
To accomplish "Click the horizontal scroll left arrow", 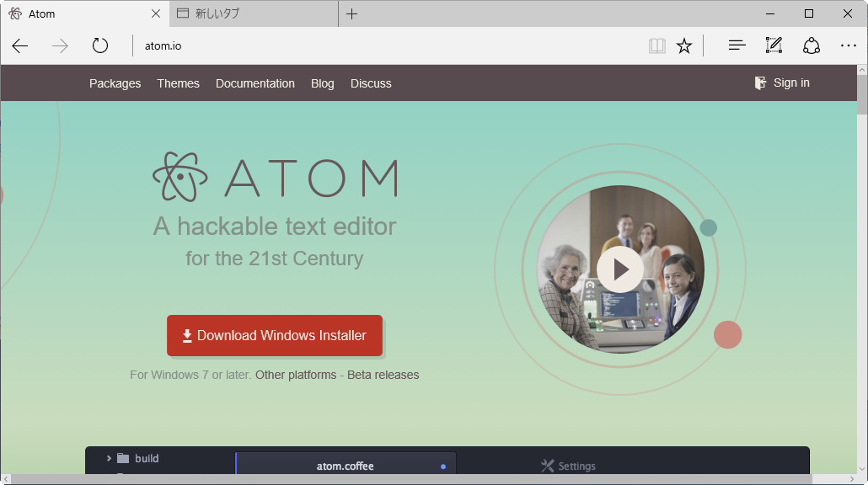I will 6,479.
